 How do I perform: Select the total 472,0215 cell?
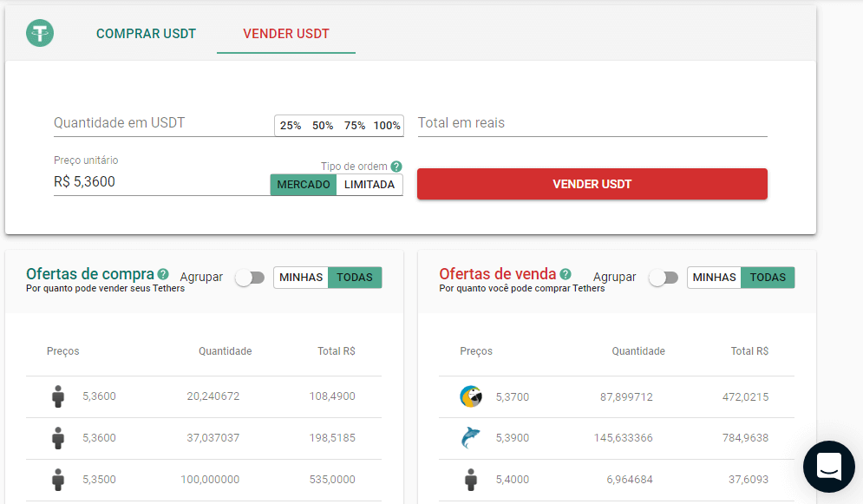point(746,396)
